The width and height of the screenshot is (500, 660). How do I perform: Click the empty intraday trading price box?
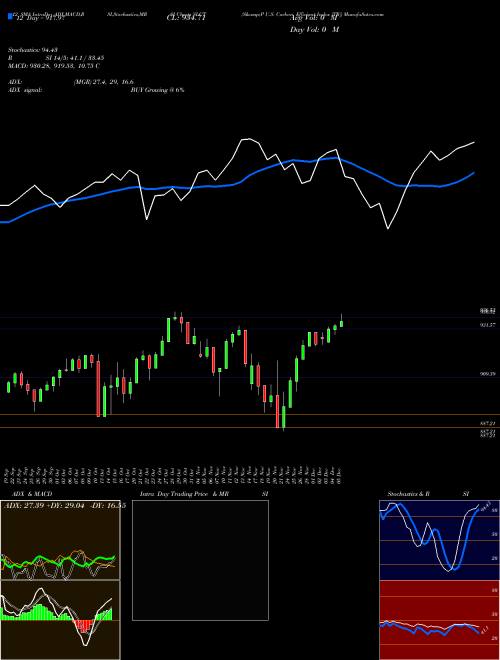tap(200, 560)
